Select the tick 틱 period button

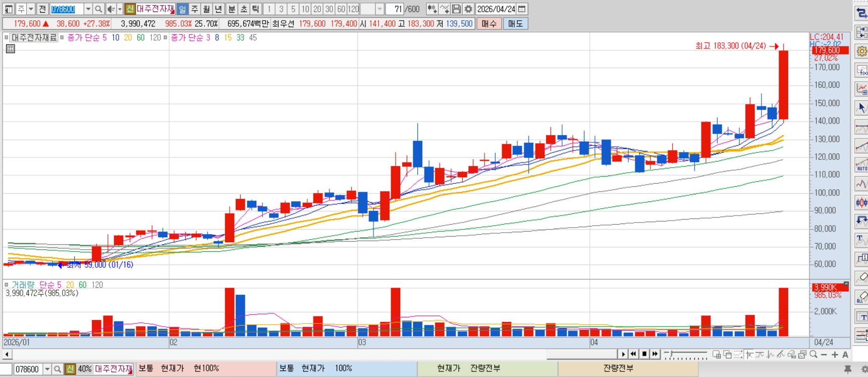click(256, 9)
